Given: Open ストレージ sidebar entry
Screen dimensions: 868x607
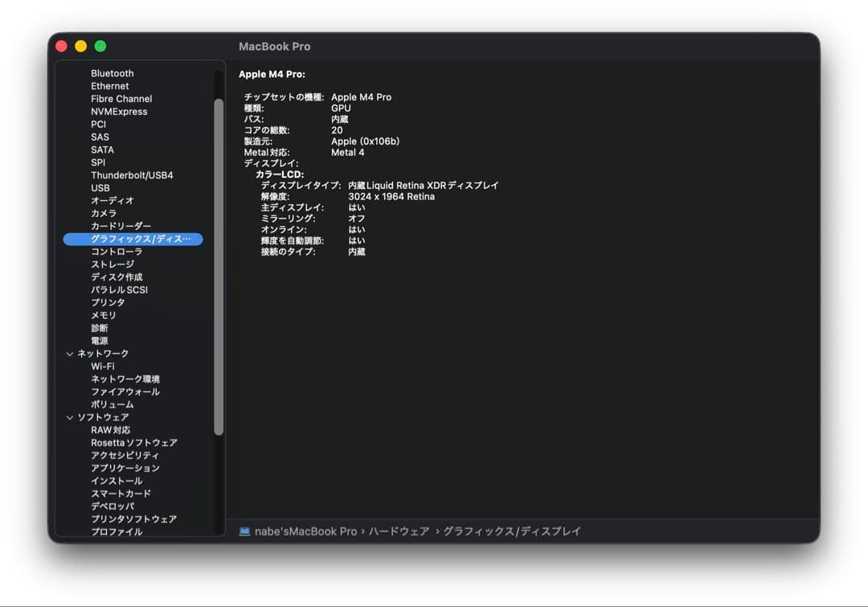Looking at the screenshot, I should tap(113, 265).
